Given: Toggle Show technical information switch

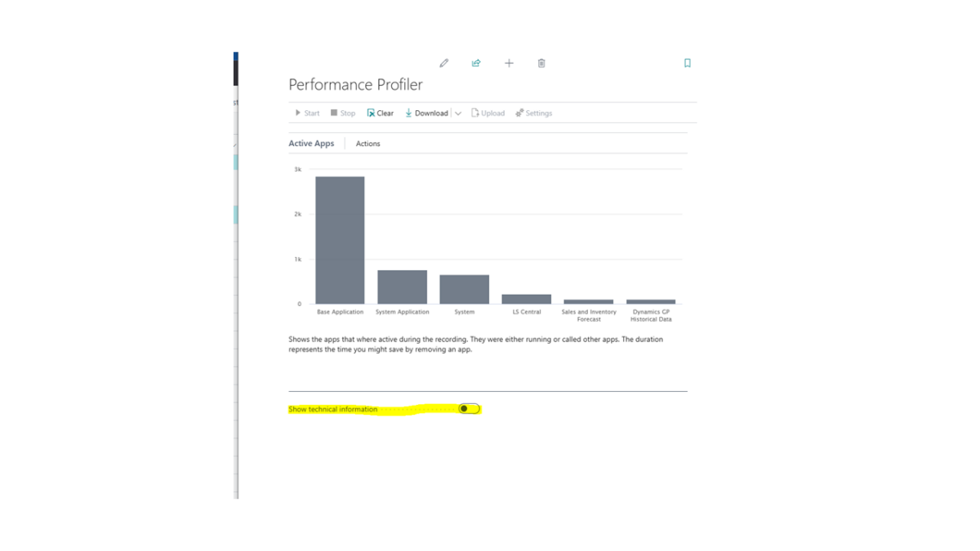Looking at the screenshot, I should pyautogui.click(x=469, y=408).
